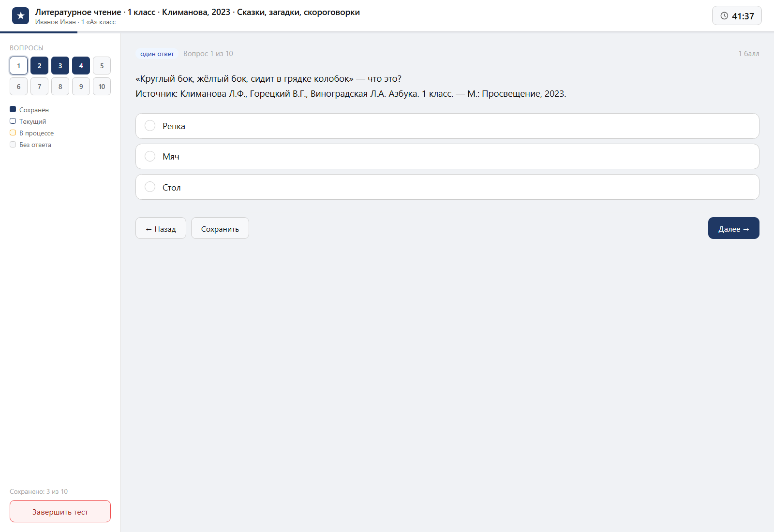Go to question 8
This screenshot has width=774, height=532.
(x=60, y=87)
